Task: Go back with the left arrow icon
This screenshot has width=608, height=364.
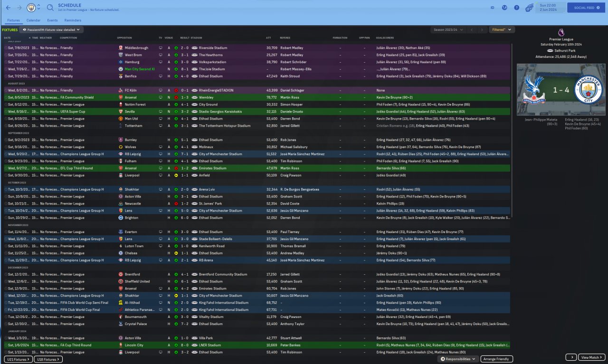Action: pos(8,8)
